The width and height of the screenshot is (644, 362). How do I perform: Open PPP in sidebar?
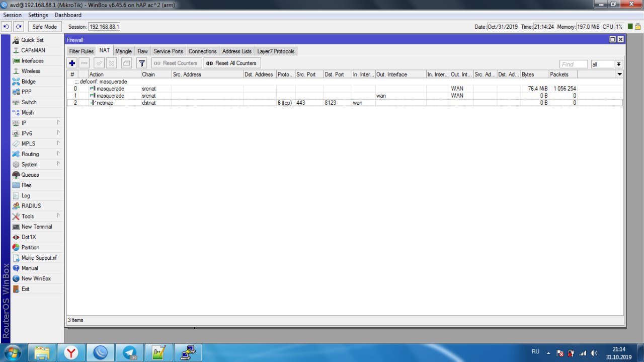(38, 92)
